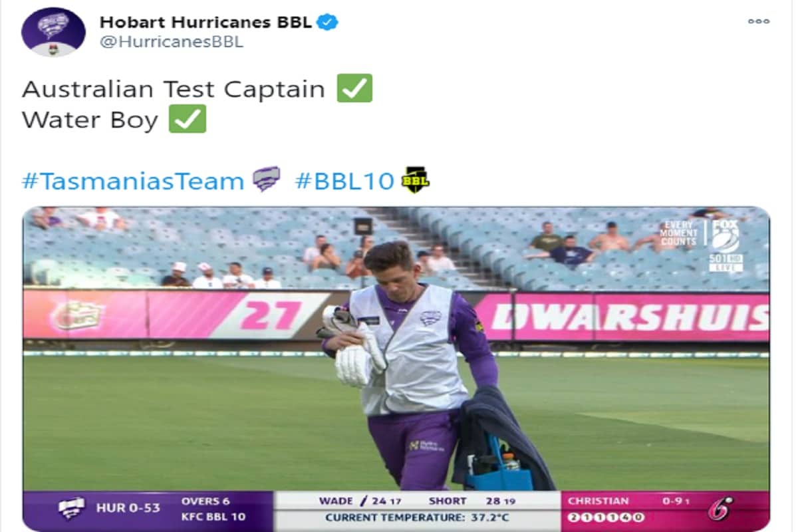Click the DWARSHUIS advertising board
This screenshot has width=798, height=532.
point(629,317)
